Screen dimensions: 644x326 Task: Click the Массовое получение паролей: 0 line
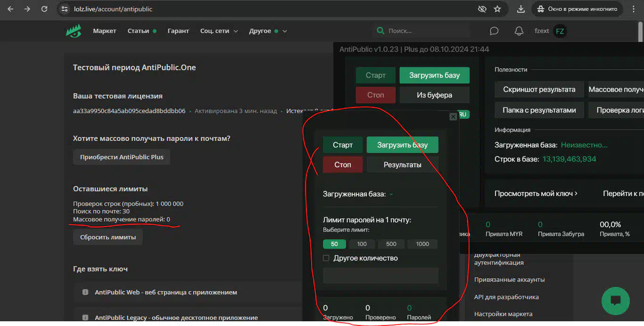[122, 219]
